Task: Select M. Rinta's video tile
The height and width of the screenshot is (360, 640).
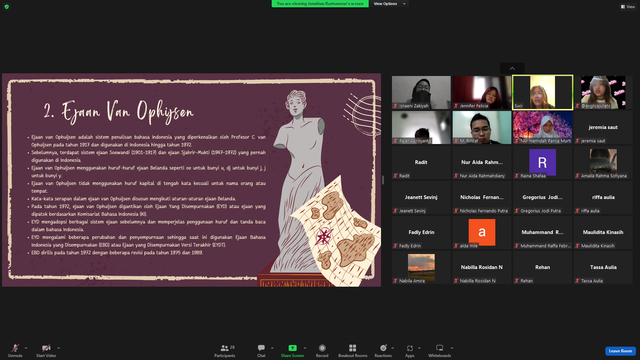Action: click(482, 127)
